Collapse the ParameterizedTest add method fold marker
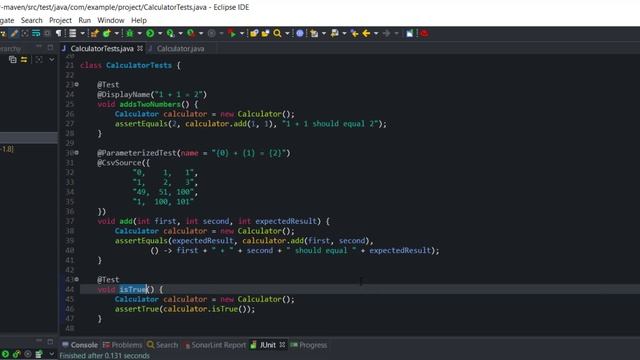 click(x=76, y=153)
